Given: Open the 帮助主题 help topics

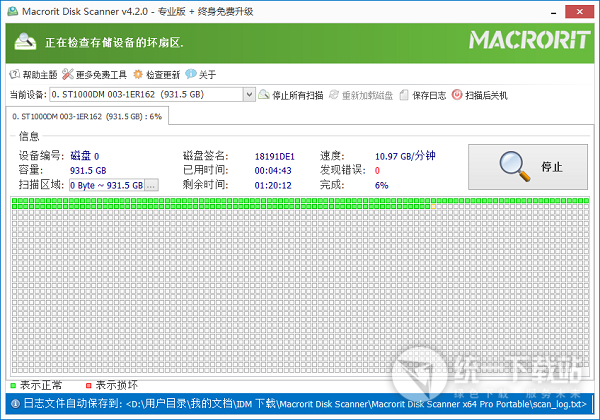Looking at the screenshot, I should pyautogui.click(x=33, y=74).
